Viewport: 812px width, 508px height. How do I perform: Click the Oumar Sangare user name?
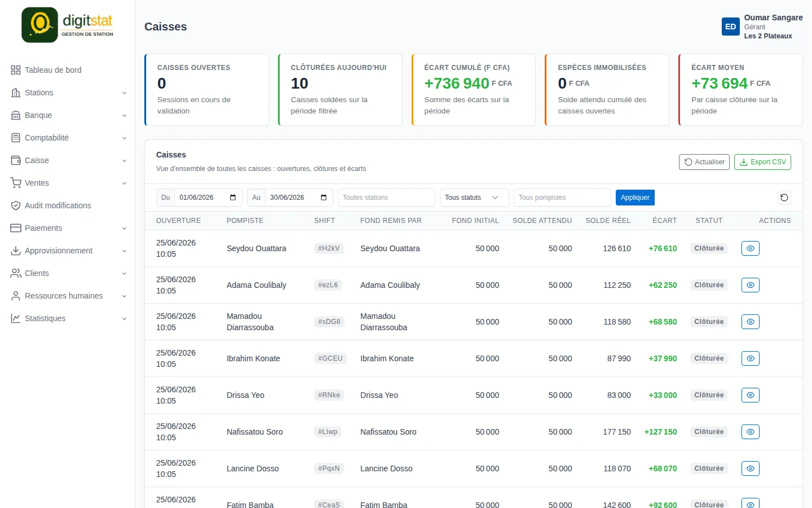coord(773,17)
